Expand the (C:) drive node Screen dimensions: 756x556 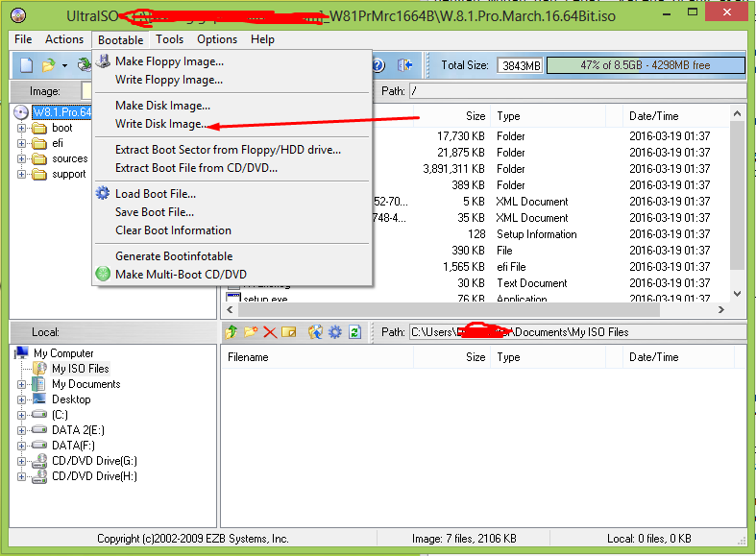(x=21, y=415)
